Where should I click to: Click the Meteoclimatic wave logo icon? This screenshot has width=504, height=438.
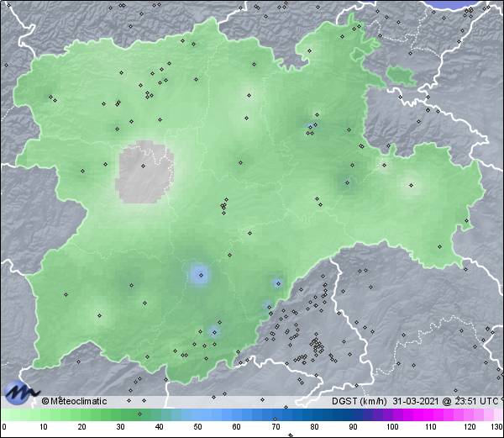tap(20, 393)
